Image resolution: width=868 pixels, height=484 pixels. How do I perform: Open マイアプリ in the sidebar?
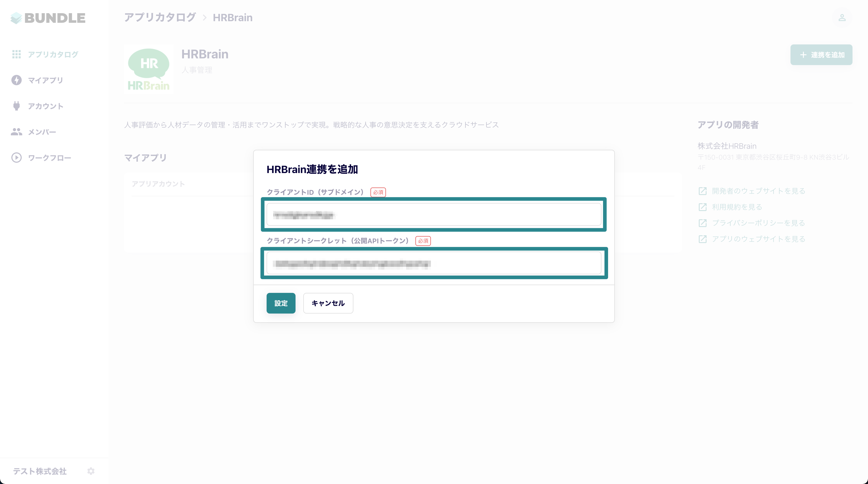(45, 80)
